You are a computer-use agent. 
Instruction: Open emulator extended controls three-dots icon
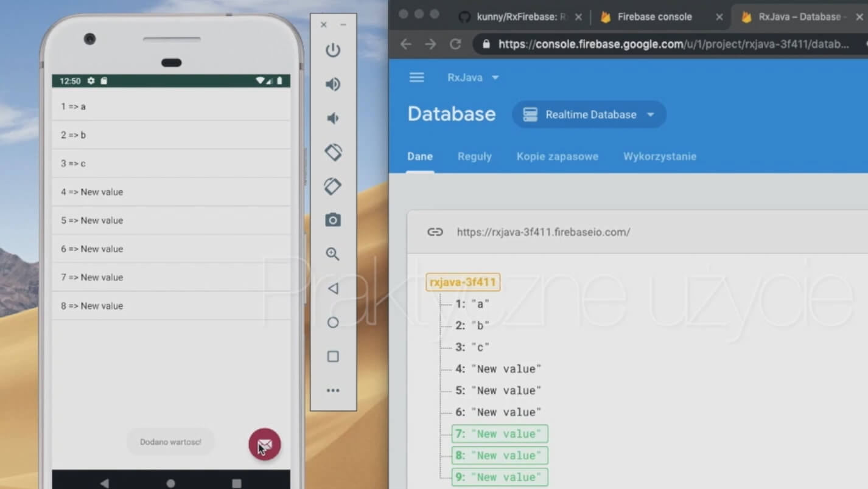333,390
